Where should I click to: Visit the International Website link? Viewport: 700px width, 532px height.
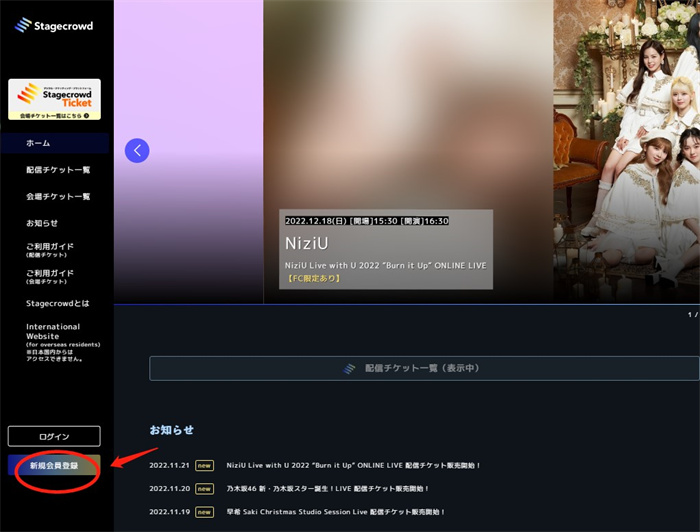[62, 342]
